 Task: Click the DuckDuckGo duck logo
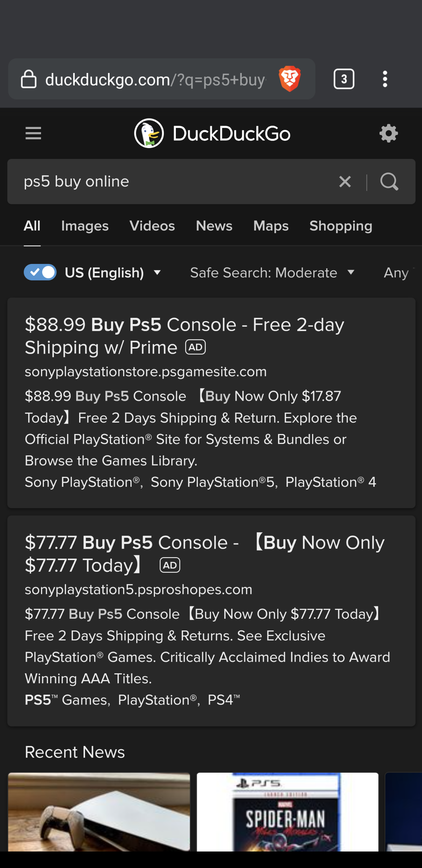tap(149, 133)
